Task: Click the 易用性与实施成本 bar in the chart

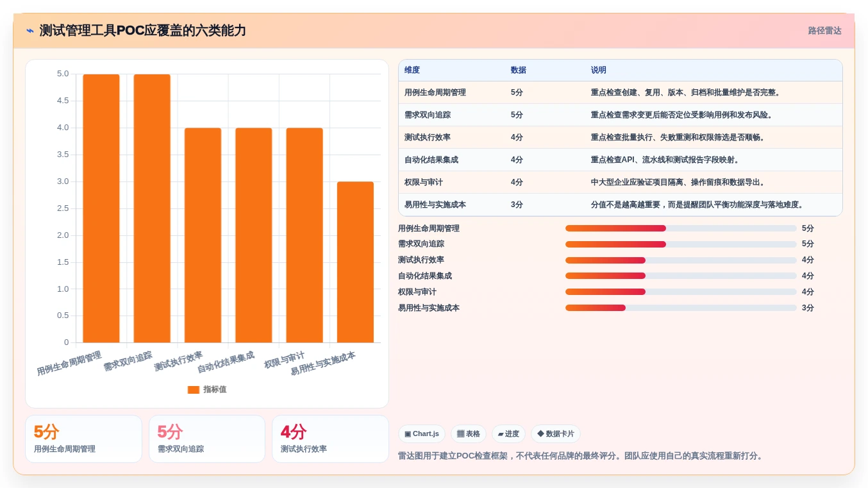Action: click(x=355, y=262)
